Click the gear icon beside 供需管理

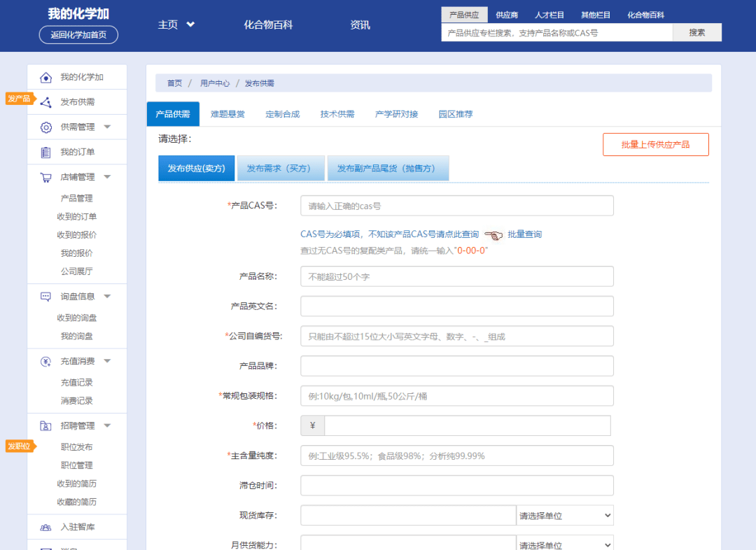pos(45,127)
